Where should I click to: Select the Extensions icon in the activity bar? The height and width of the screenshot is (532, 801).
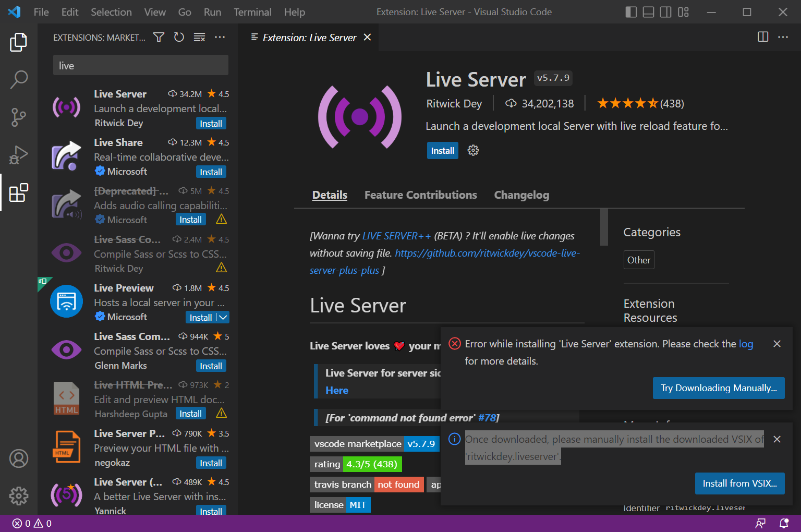click(x=19, y=192)
